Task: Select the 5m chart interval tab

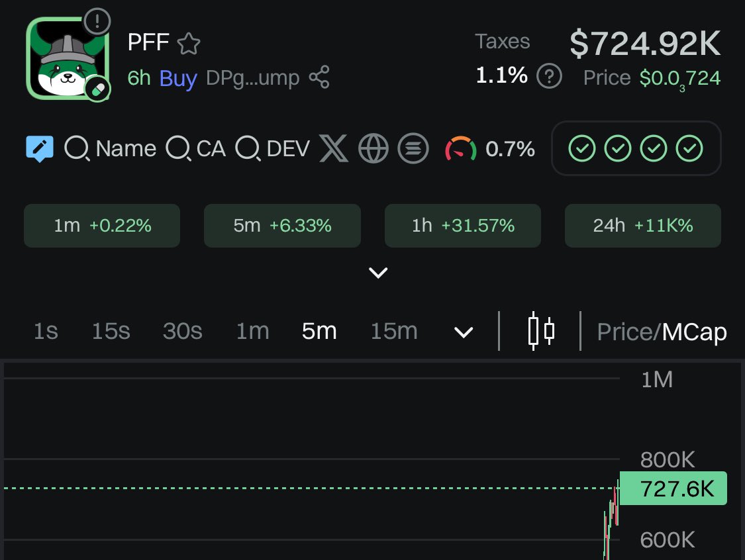Action: 319,331
